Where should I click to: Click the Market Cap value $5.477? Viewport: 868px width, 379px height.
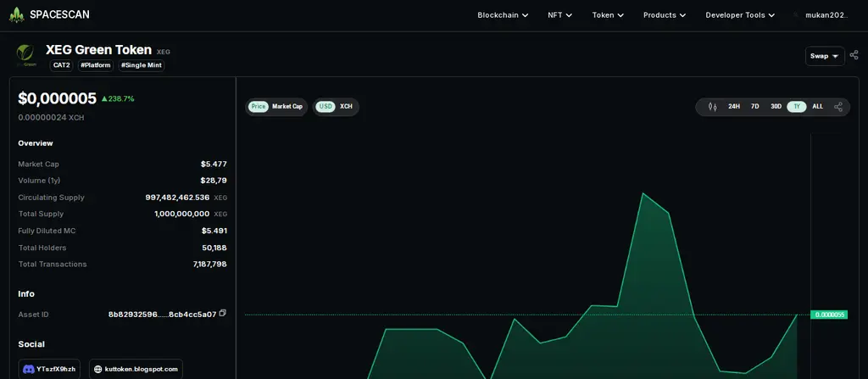(x=214, y=164)
